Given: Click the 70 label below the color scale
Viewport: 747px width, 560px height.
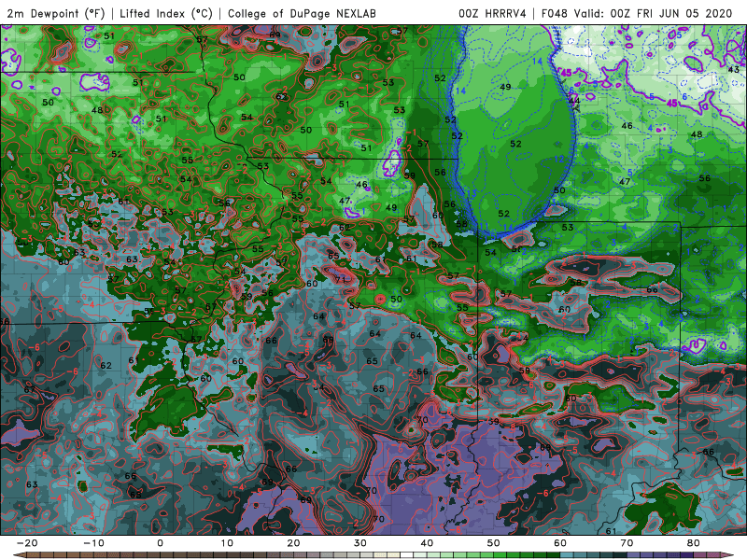Looking at the screenshot, I should 627,543.
